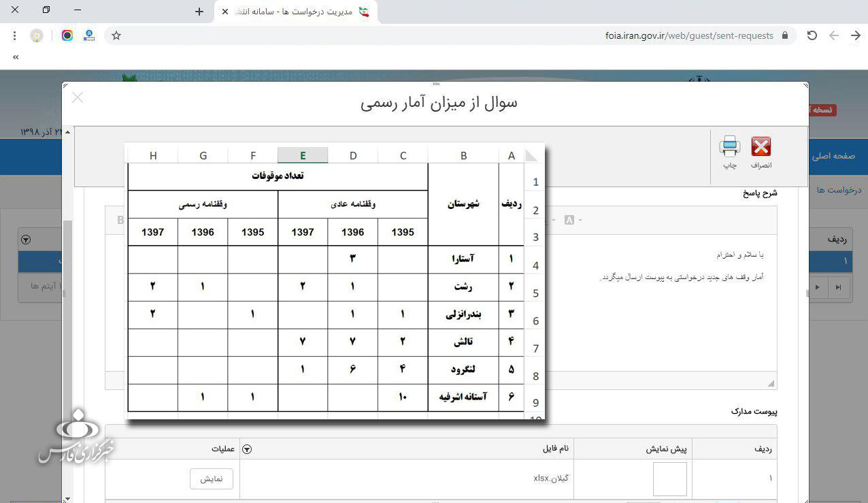Restore down the Chrome window
The image size is (868, 503).
(x=46, y=10)
